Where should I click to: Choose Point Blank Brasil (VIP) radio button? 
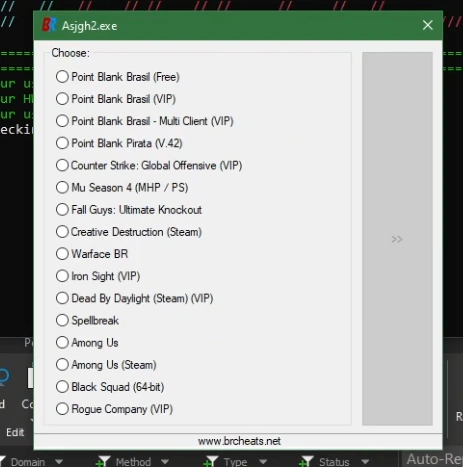coord(116,99)
